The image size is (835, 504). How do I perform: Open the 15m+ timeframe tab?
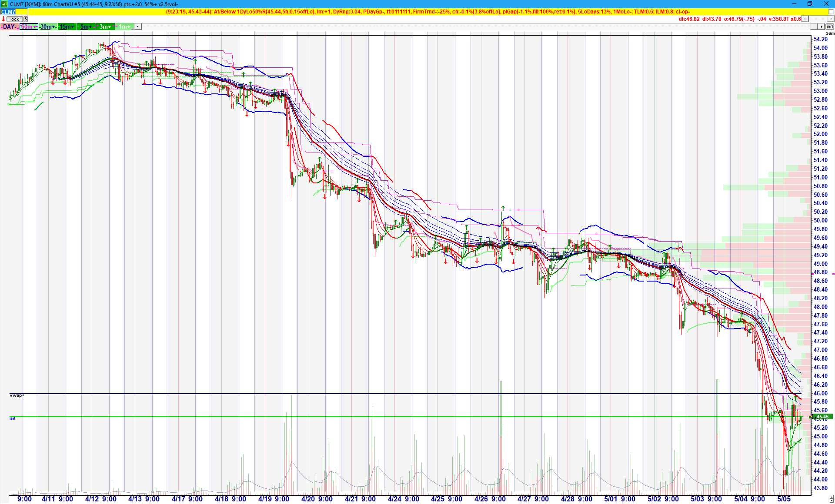click(x=67, y=27)
